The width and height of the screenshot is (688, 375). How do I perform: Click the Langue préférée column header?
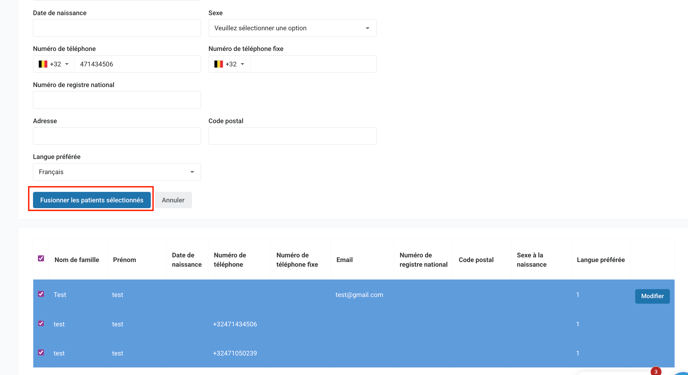pos(601,260)
